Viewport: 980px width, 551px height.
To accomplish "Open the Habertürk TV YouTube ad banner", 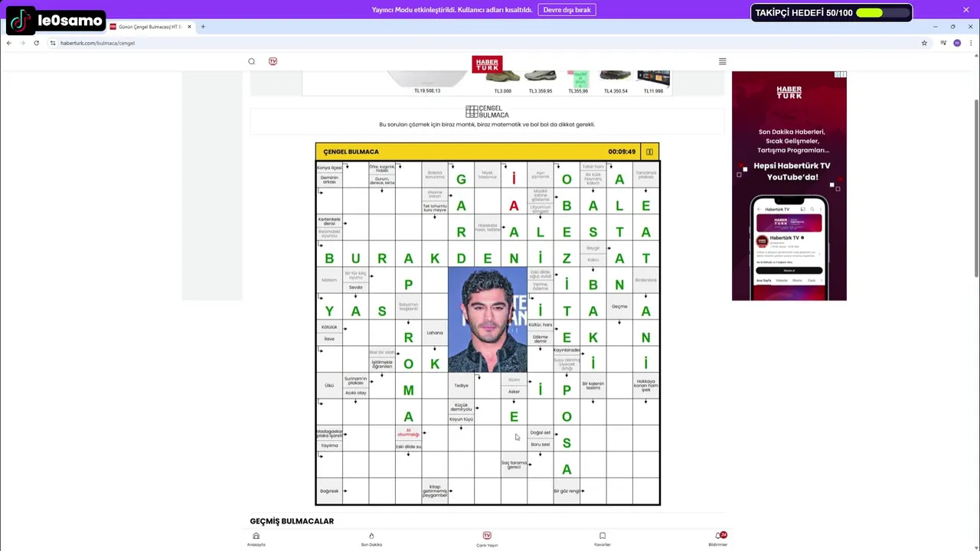I will click(789, 186).
